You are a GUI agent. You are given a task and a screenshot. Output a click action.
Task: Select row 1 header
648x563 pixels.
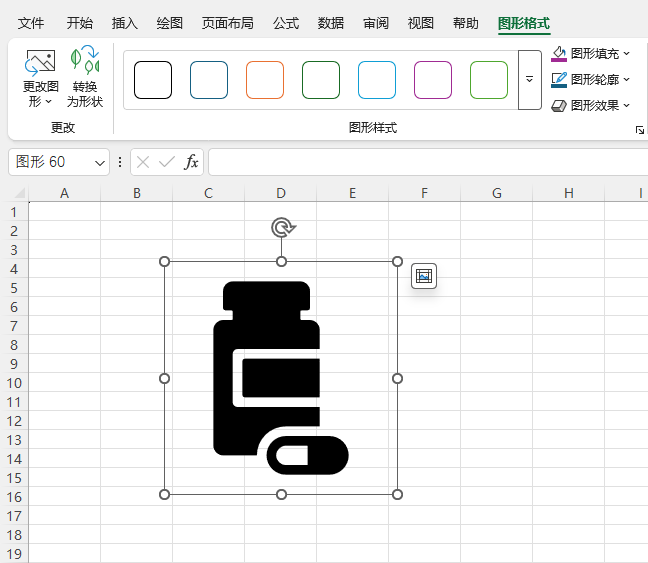click(14, 212)
